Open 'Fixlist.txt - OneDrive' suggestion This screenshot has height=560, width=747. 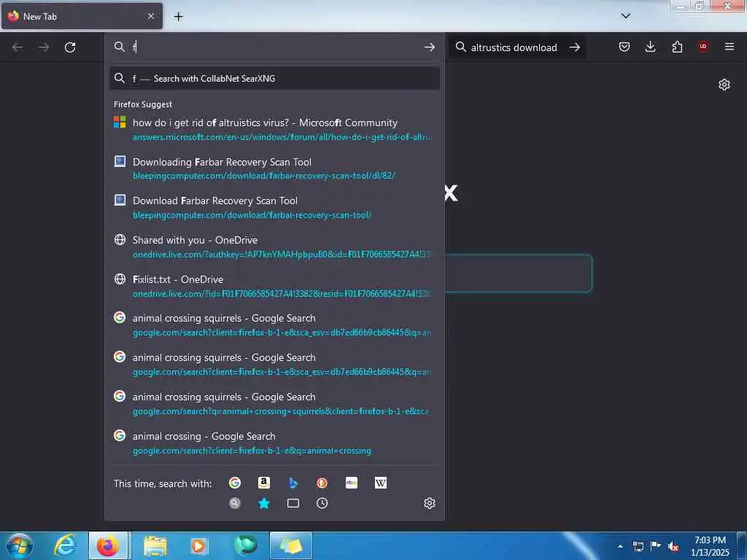pyautogui.click(x=274, y=286)
